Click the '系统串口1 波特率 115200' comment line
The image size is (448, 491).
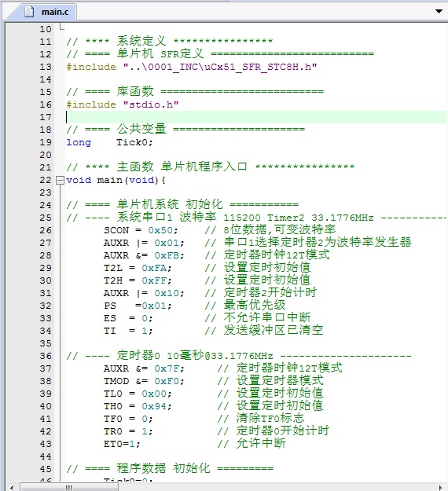[256, 218]
